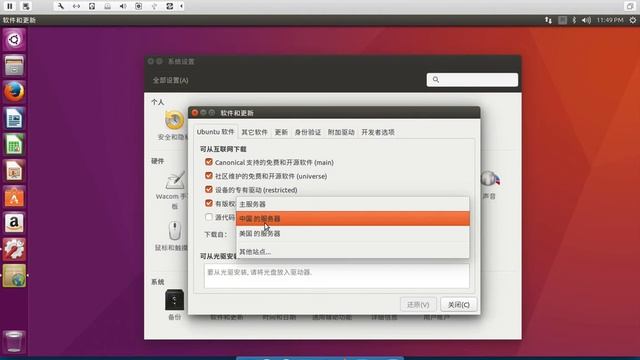This screenshot has width=640, height=360.
Task: Select 中国 的服务器 option
Action: [x=353, y=218]
